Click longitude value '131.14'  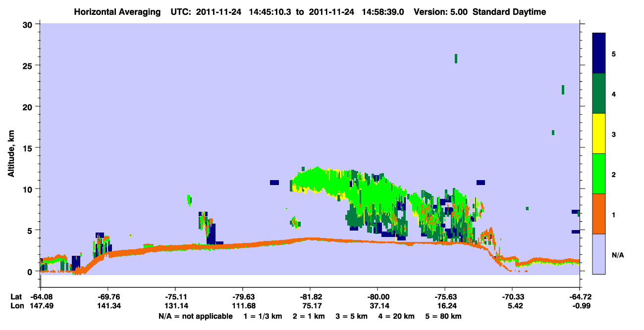(175, 306)
